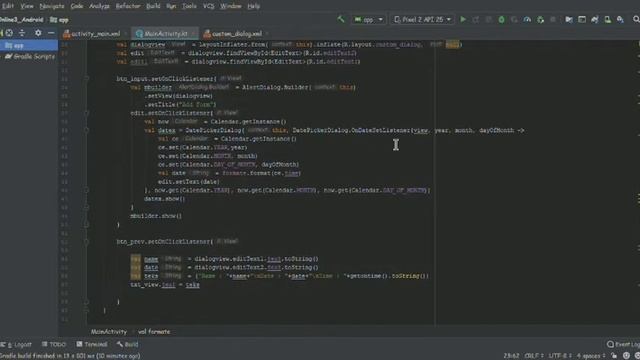This screenshot has height=360, width=640.
Task: Open the View menu
Action: [x=27, y=6]
